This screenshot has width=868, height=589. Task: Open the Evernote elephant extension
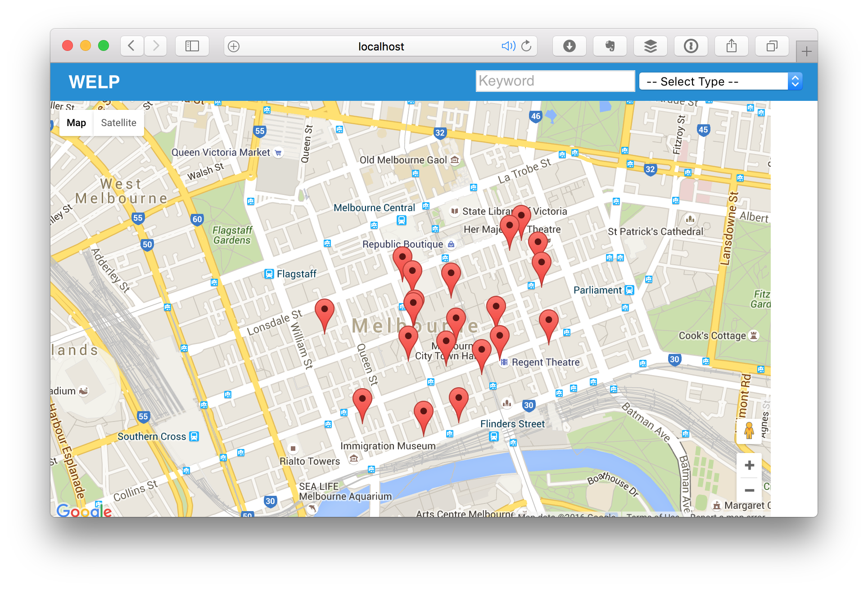coord(610,46)
